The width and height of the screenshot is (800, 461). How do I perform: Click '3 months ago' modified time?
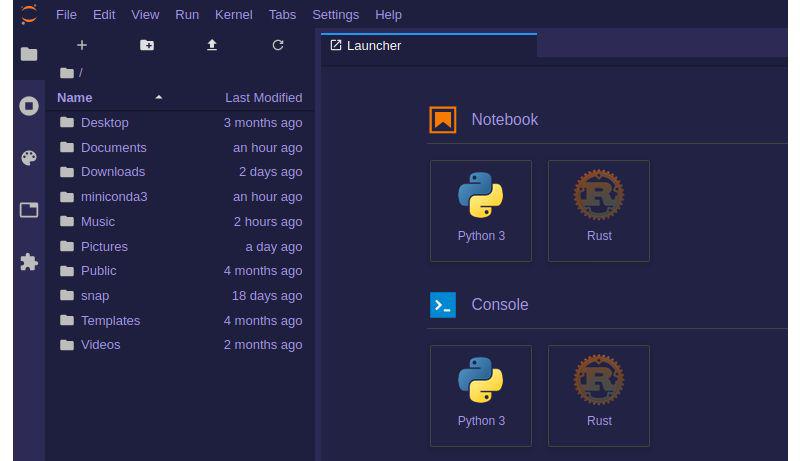(263, 122)
